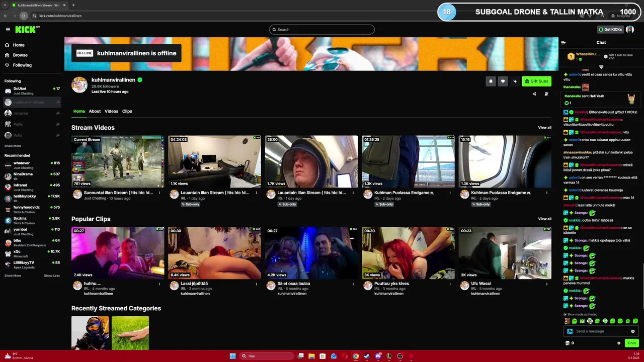Screen dimensions: 644x362
Task: Play the Ufc Wassi clip thumbnail
Action: (x=505, y=252)
